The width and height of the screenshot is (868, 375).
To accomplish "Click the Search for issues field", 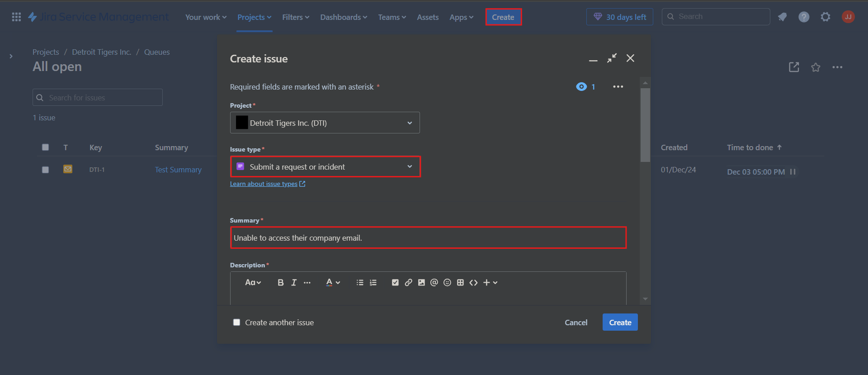I will click(98, 97).
